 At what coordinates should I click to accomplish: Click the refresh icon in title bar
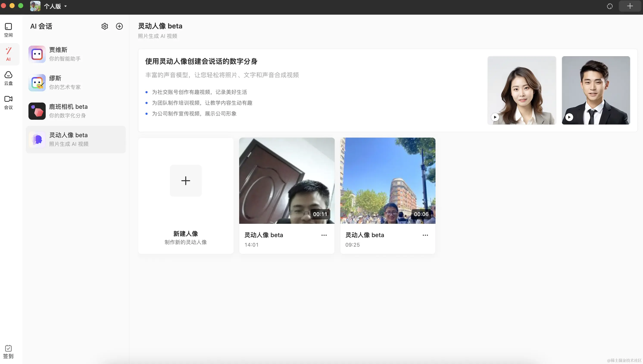click(x=609, y=6)
